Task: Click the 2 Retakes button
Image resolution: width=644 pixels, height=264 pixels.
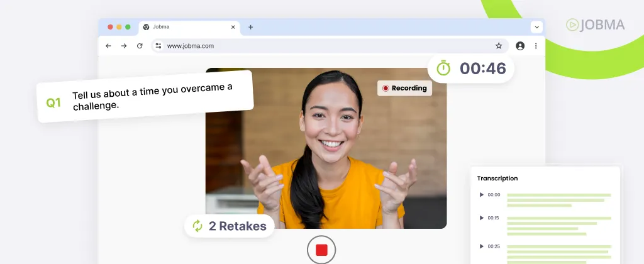Action: click(x=230, y=226)
